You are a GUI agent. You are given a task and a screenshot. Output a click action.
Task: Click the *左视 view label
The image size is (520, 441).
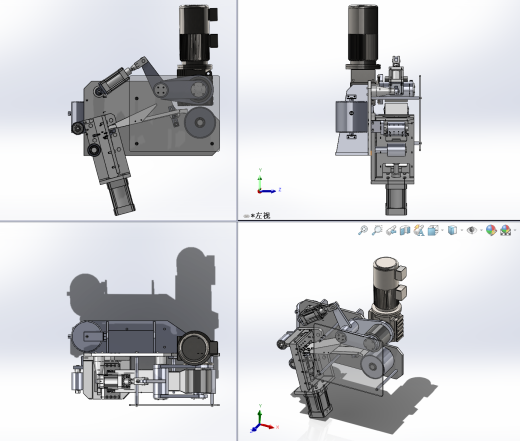(260, 216)
